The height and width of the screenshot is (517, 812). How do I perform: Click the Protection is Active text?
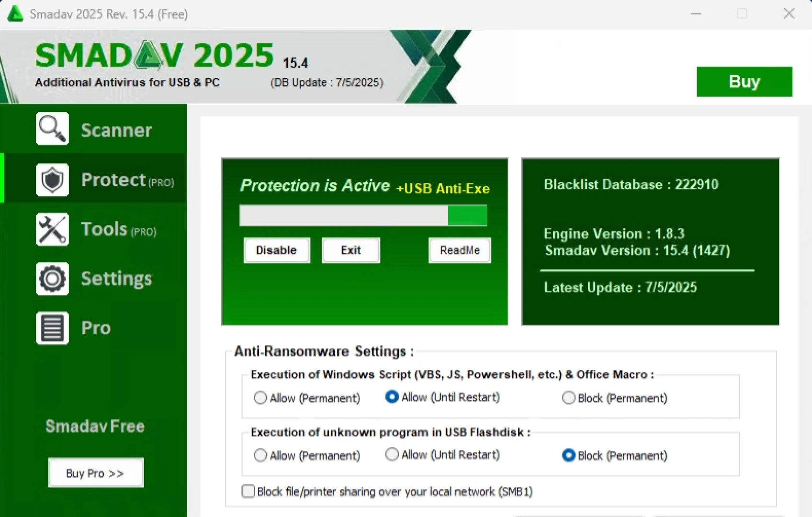tap(315, 186)
